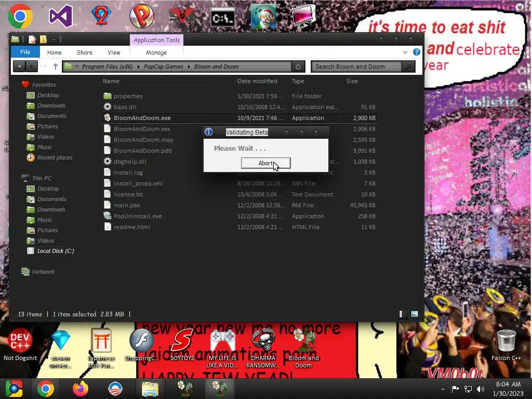Switch to large icons view layout
This screenshot has width=532, height=399.
click(x=415, y=314)
